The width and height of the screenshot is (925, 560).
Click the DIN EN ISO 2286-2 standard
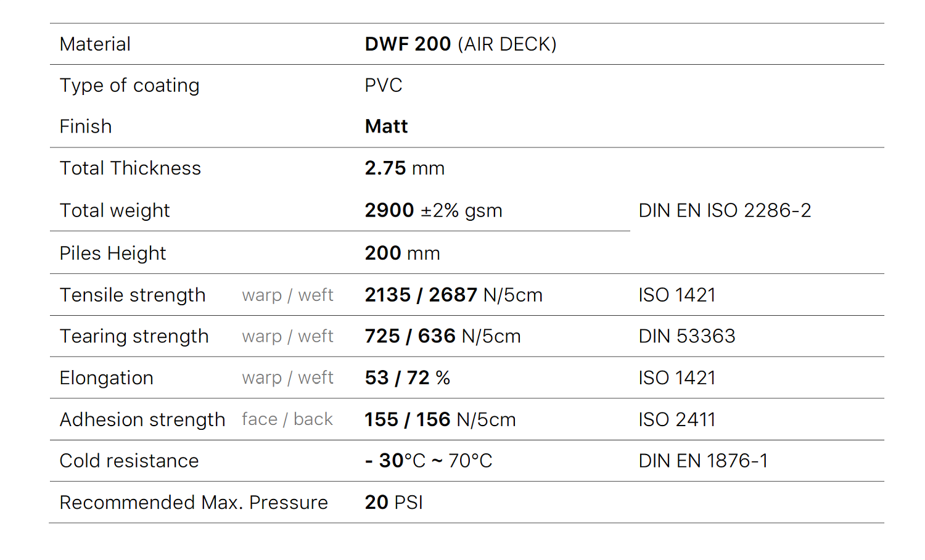click(724, 210)
